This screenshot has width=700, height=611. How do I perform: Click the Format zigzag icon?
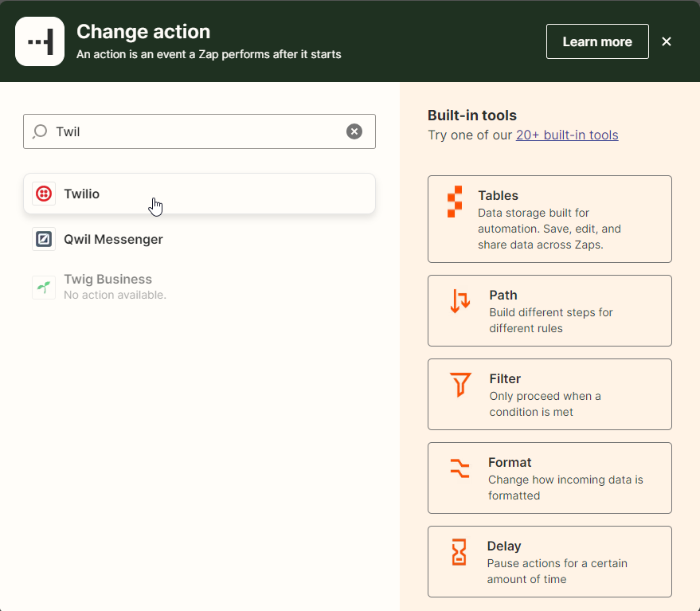(459, 468)
